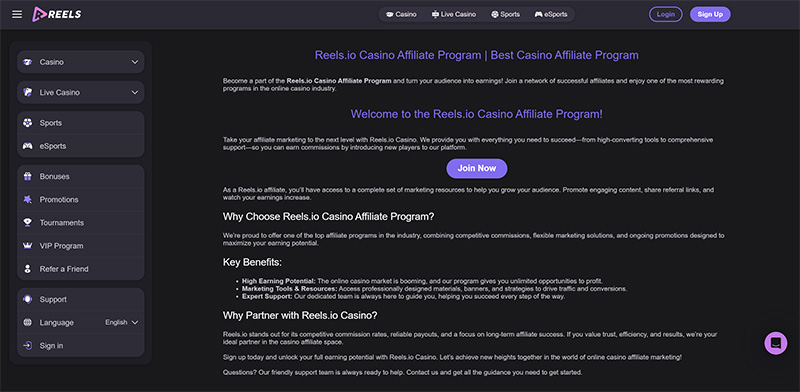Screen dimensions: 800x392
Task: Click the Refer a Friend person icon
Action: click(x=28, y=269)
